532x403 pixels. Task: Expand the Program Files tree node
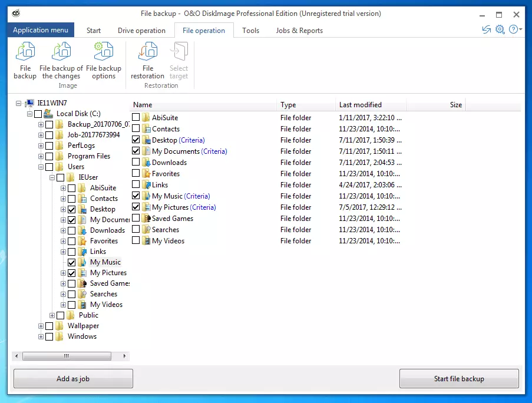click(x=41, y=156)
